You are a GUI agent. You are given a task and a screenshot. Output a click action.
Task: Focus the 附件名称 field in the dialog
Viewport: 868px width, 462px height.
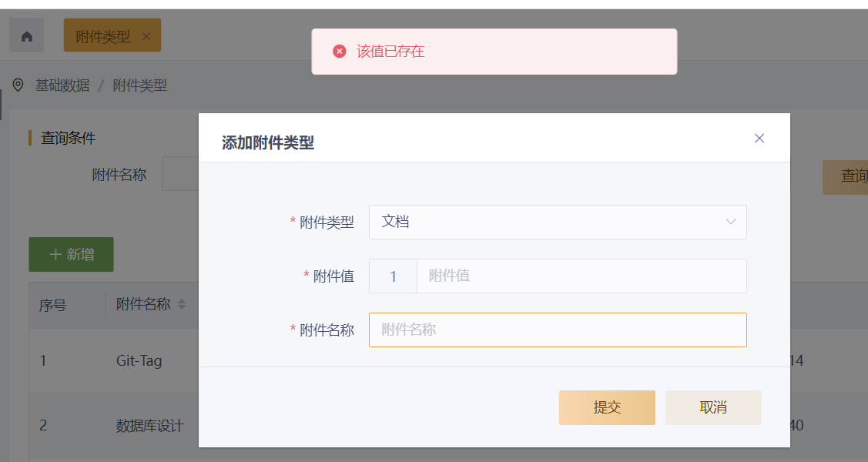[558, 330]
